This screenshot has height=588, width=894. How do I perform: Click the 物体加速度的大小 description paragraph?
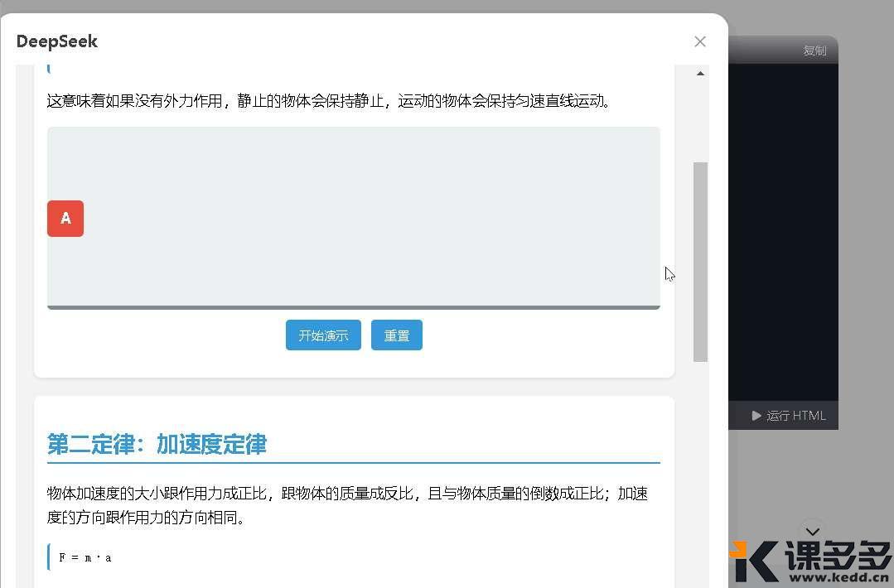[347, 505]
